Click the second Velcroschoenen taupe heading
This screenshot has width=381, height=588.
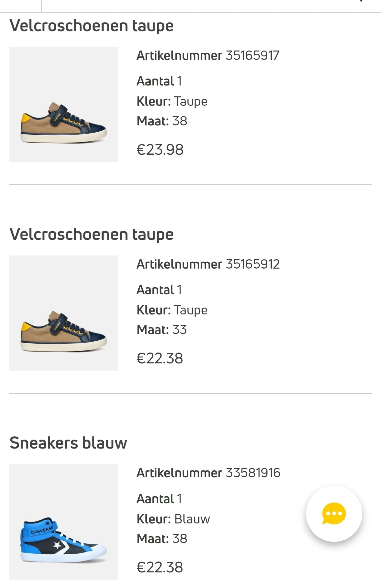pos(92,235)
